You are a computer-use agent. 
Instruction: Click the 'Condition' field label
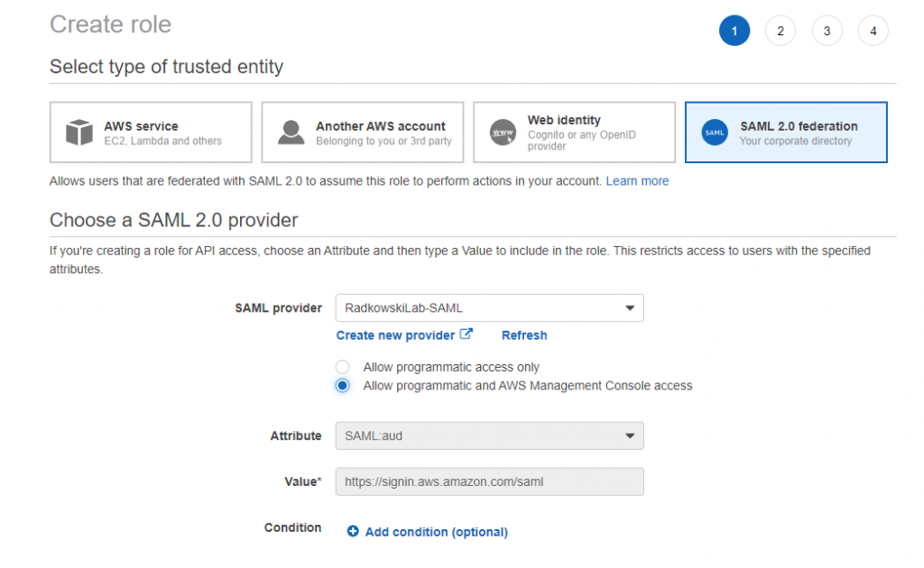293,527
